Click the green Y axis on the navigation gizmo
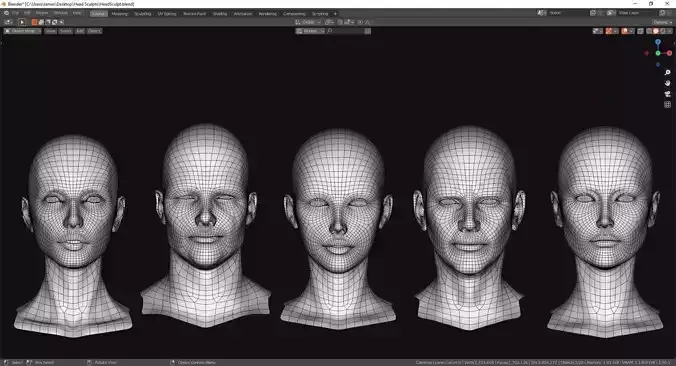Image resolution: width=676 pixels, height=366 pixels. click(658, 53)
